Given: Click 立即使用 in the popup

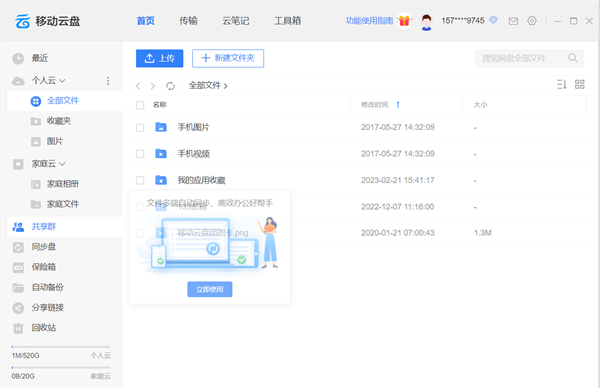Looking at the screenshot, I should (x=210, y=289).
